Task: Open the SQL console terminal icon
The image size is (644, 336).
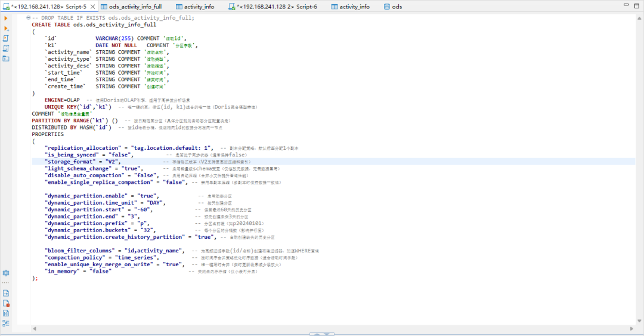Action: [6, 58]
